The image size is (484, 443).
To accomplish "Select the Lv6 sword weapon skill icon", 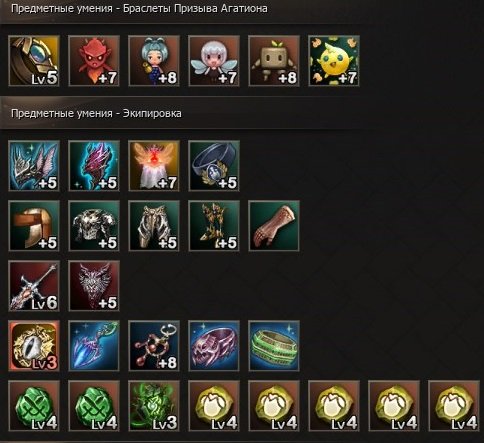I will 34,286.
